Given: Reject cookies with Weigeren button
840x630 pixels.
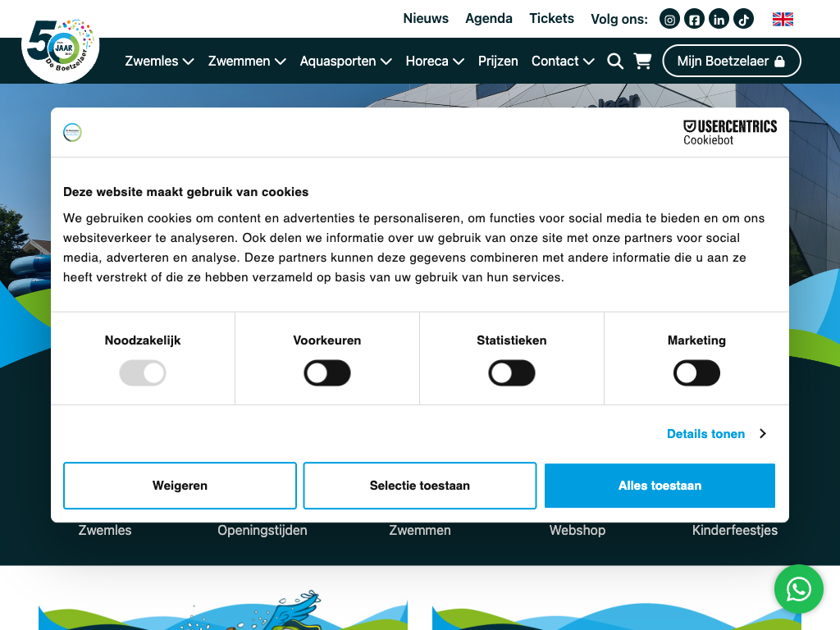Looking at the screenshot, I should pos(180,486).
